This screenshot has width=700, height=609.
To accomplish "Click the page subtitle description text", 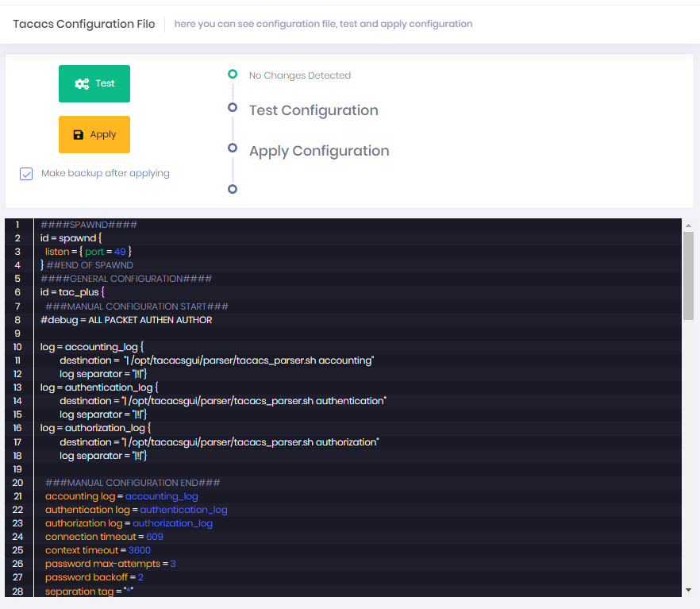I will [x=323, y=24].
